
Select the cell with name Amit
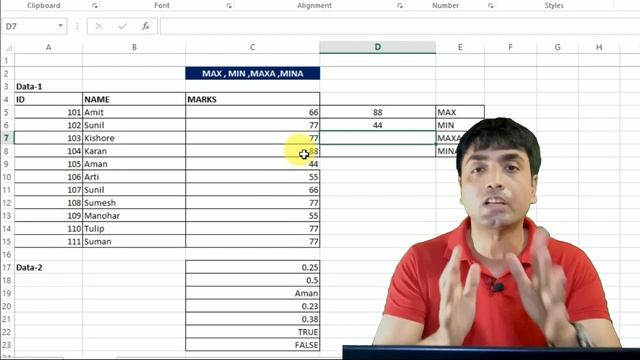pos(134,112)
